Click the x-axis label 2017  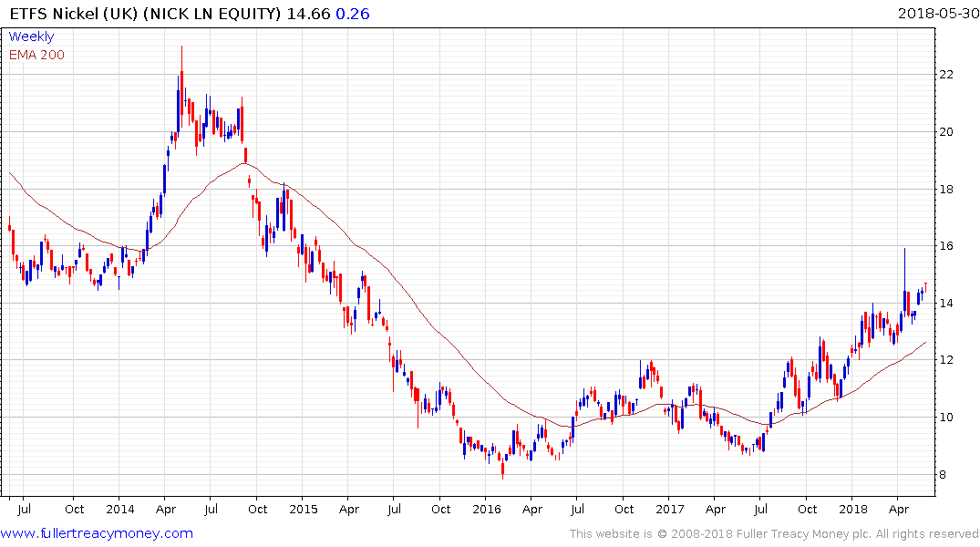click(670, 509)
